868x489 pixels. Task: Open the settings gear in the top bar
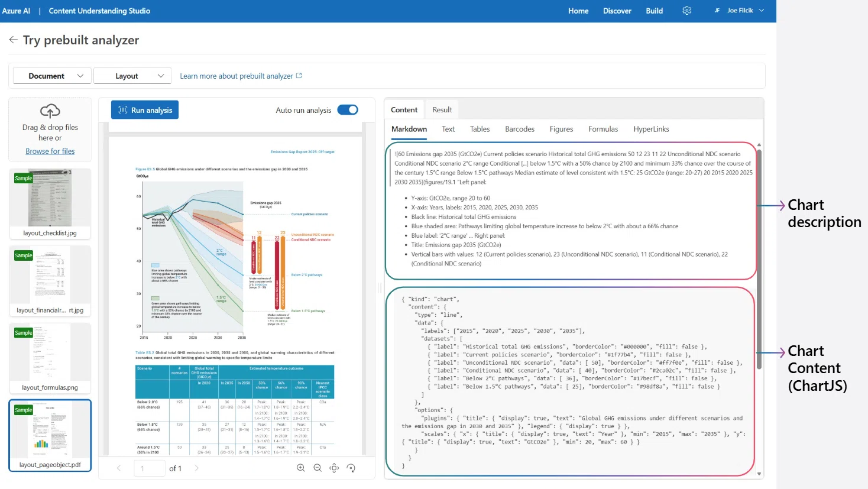click(x=686, y=11)
